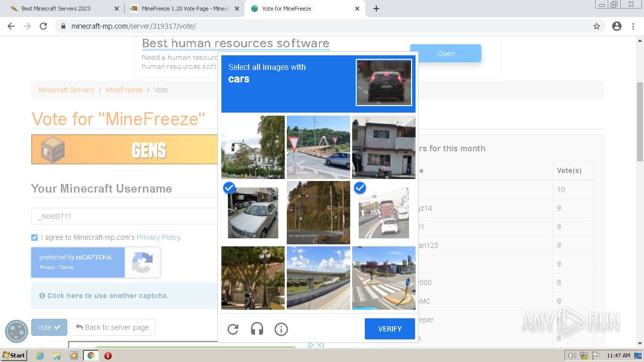The width and height of the screenshot is (644, 362).
Task: Open Windows Explorer folder from taskbar
Action: 57,355
